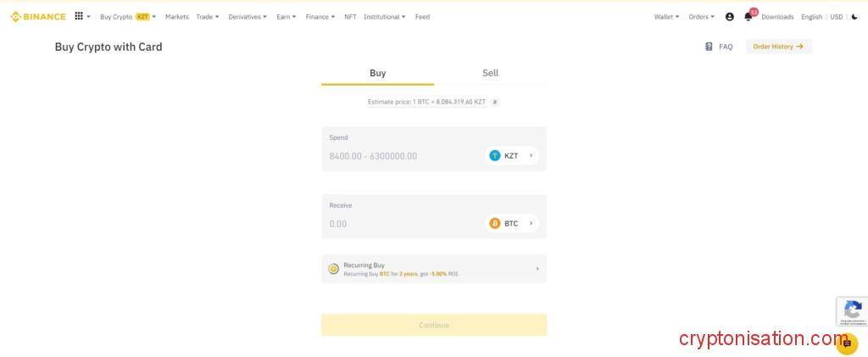Click the Order History button

point(778,47)
